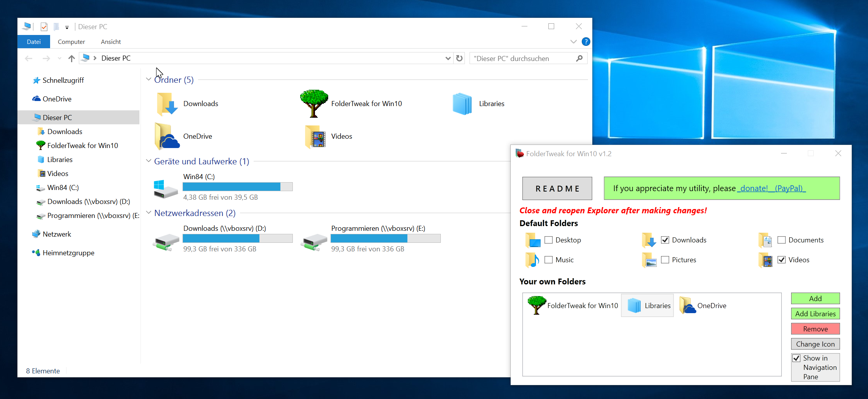Open the quick access toolbar customize dropdown
The height and width of the screenshot is (399, 868).
[67, 27]
